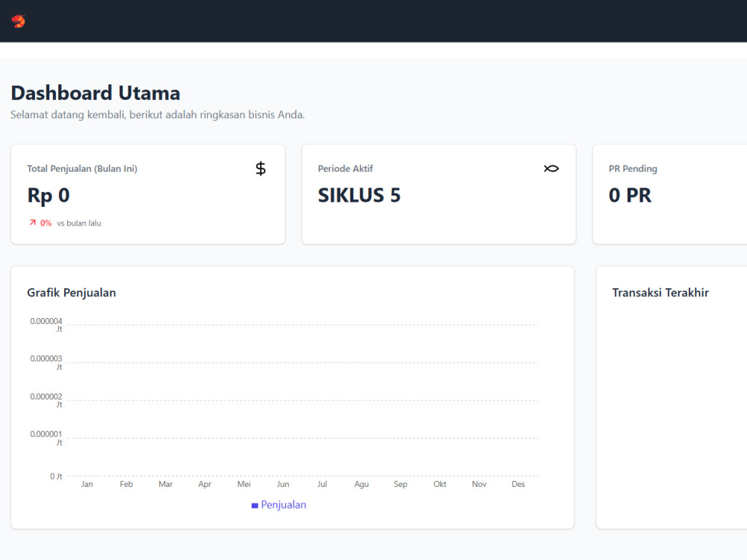Click the Grafik Penjualan chart title
The width and height of the screenshot is (747, 560).
[x=72, y=293]
